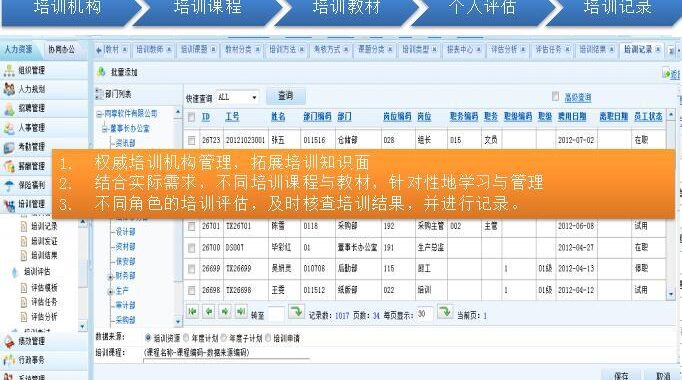Switch to 教材分类 tab

tap(238, 50)
